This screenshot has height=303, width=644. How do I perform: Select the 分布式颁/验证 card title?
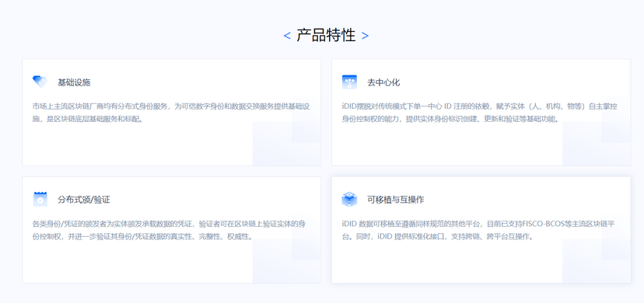tap(84, 200)
